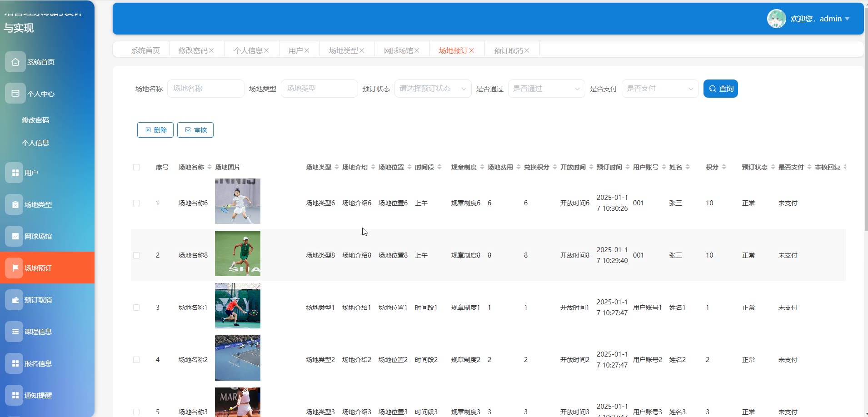Expand the 是否通过 dropdown
This screenshot has width=868, height=417.
tap(546, 89)
